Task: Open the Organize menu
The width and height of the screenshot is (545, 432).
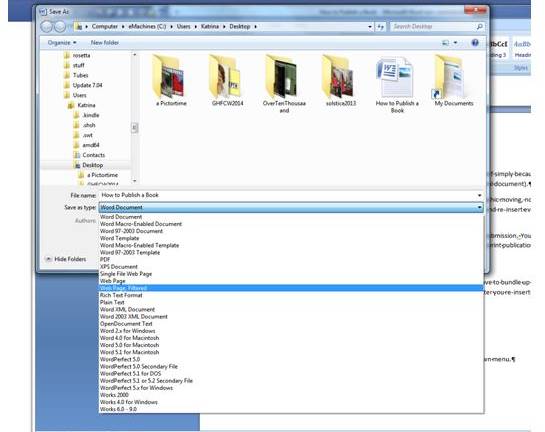Action: (62, 43)
